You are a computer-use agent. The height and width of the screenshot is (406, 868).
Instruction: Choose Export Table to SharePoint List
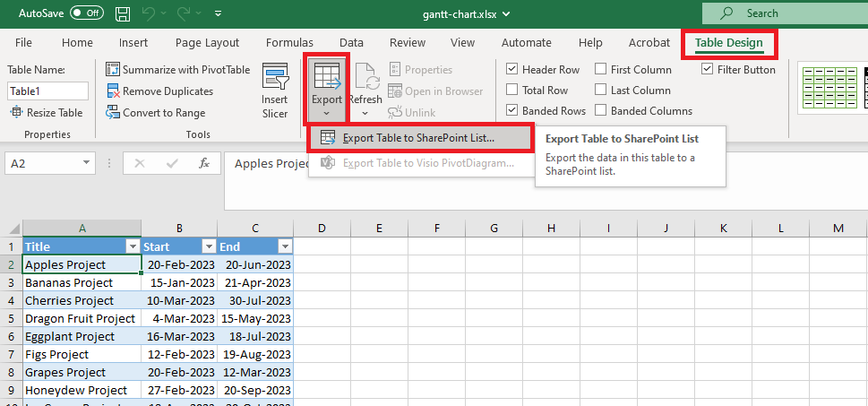[x=421, y=139]
